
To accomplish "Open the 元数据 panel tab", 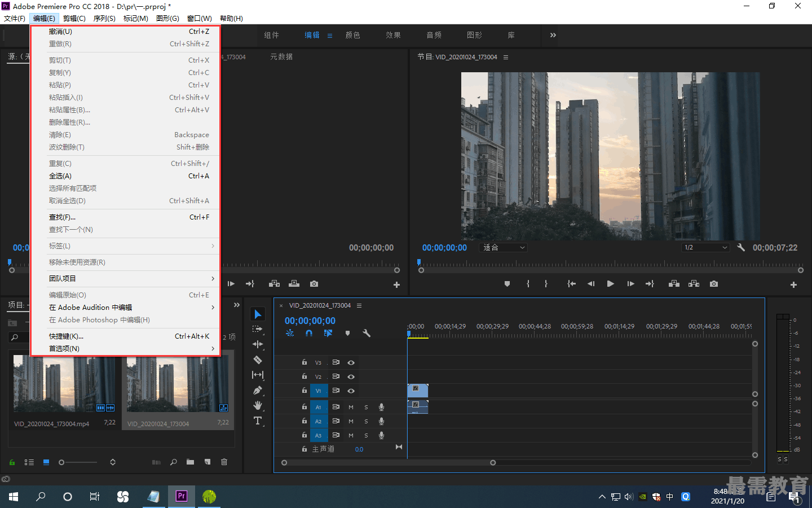I will tap(281, 57).
